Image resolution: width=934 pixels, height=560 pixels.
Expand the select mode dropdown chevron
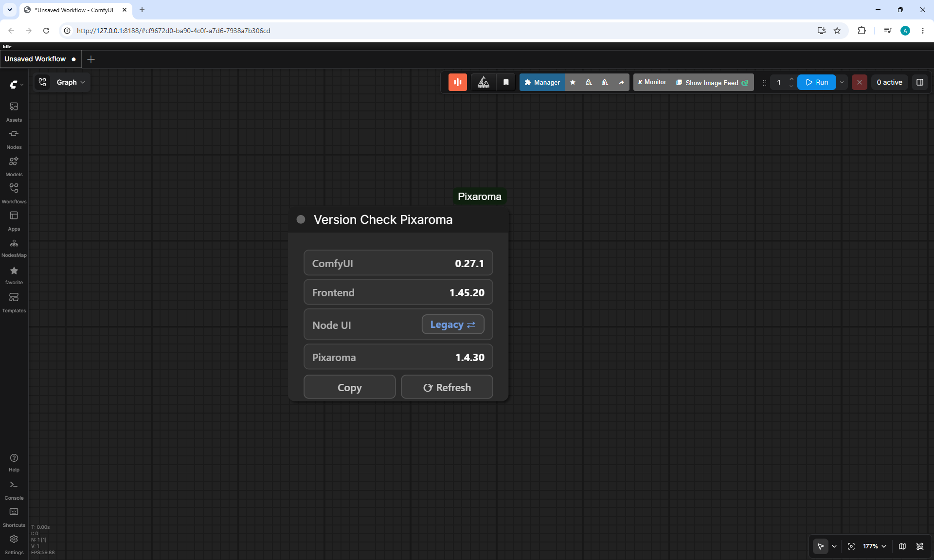(834, 546)
